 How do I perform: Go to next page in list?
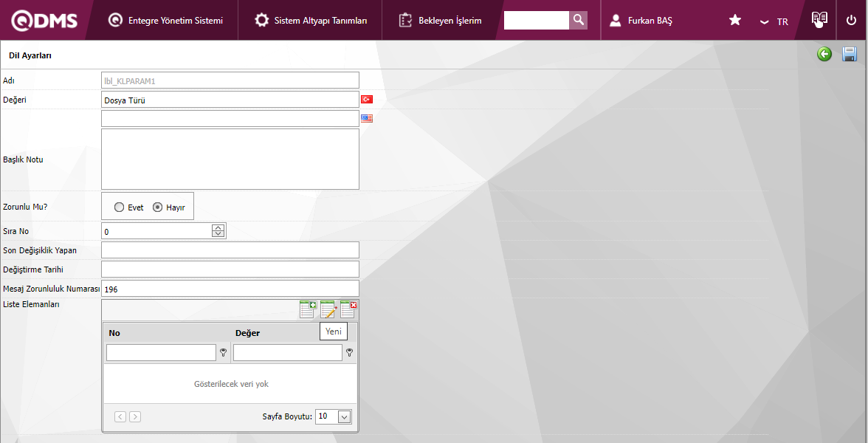[x=135, y=416]
